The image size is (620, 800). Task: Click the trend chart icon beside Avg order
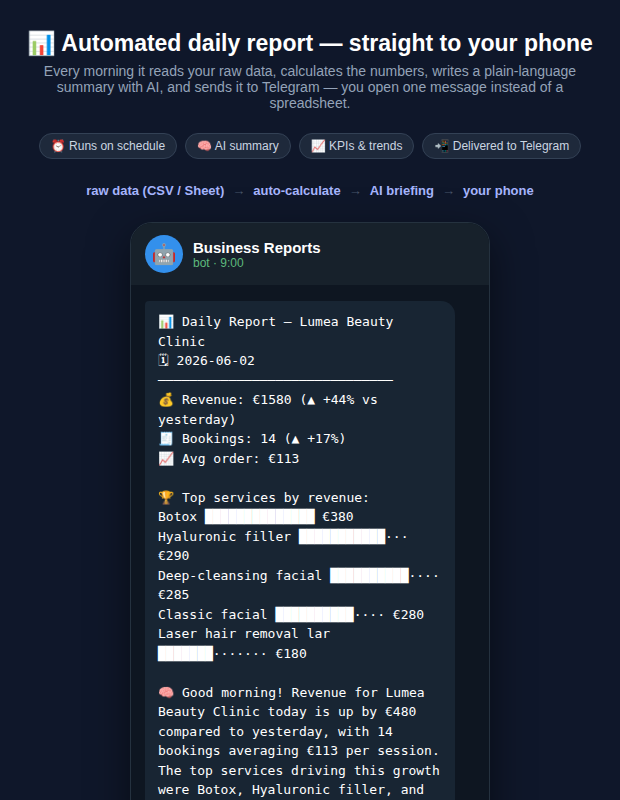coord(166,458)
